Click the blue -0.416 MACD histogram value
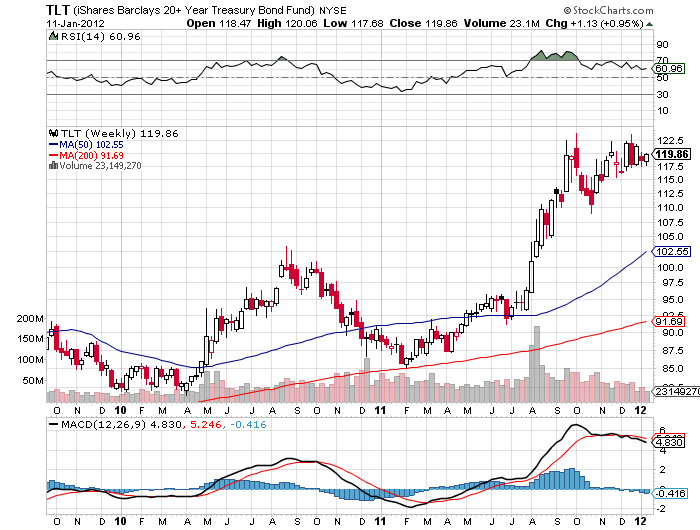This screenshot has height=530, width=700. [248, 424]
